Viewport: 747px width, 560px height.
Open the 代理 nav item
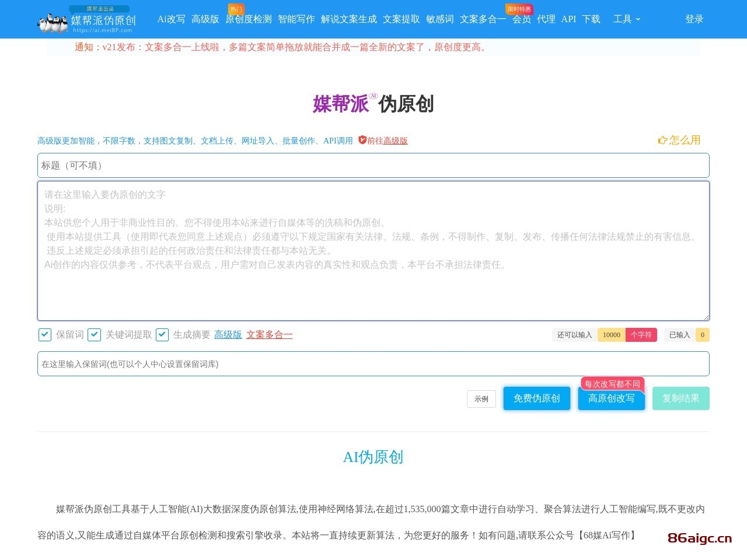(x=546, y=19)
